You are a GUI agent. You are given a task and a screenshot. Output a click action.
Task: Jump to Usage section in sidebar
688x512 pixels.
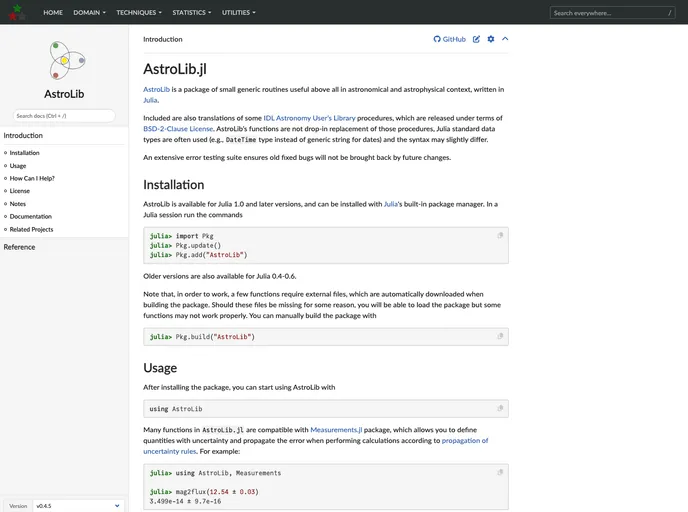(18, 166)
